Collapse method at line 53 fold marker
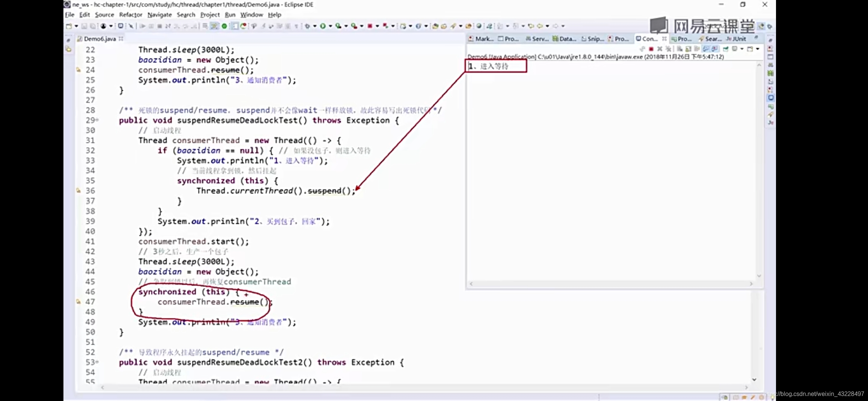This screenshot has width=868, height=401. pyautogui.click(x=97, y=362)
